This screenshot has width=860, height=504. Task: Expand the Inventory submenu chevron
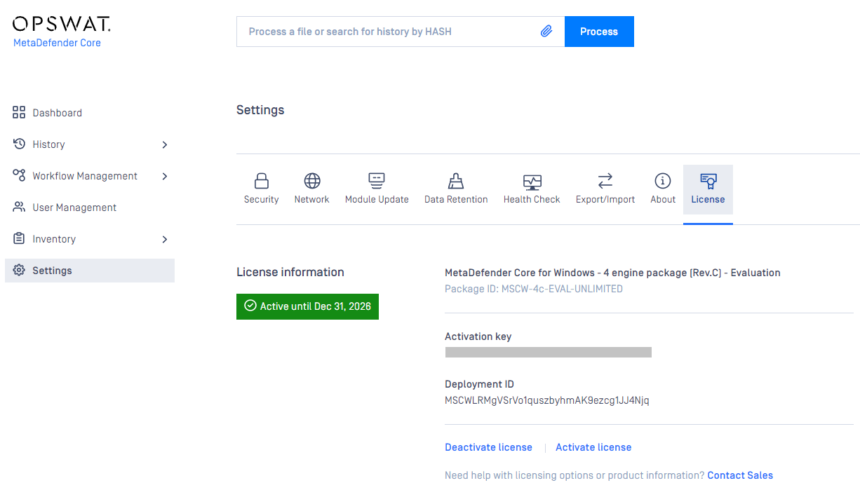[x=165, y=239]
